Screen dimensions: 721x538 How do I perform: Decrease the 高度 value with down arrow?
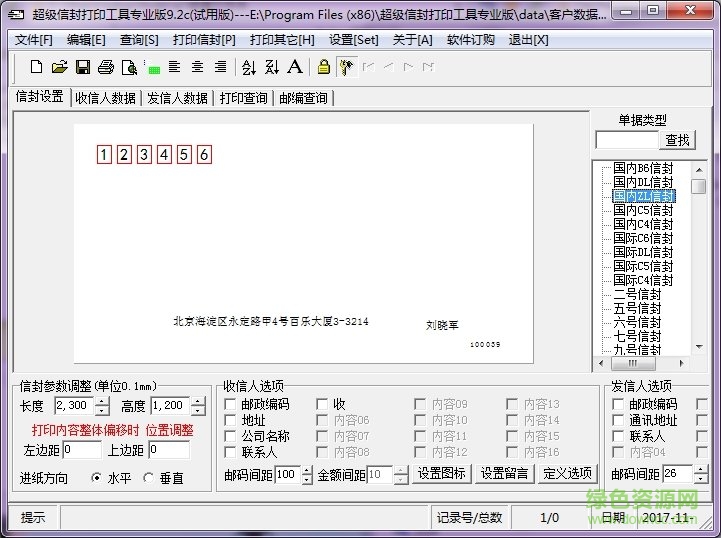198,411
